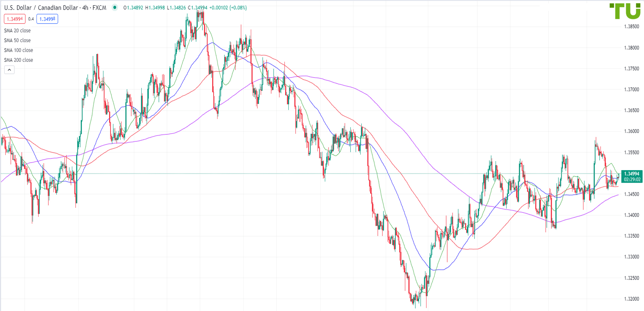Viewport: 644px width, 311px height.
Task: Click the L1.34826 low value
Action: [176, 8]
